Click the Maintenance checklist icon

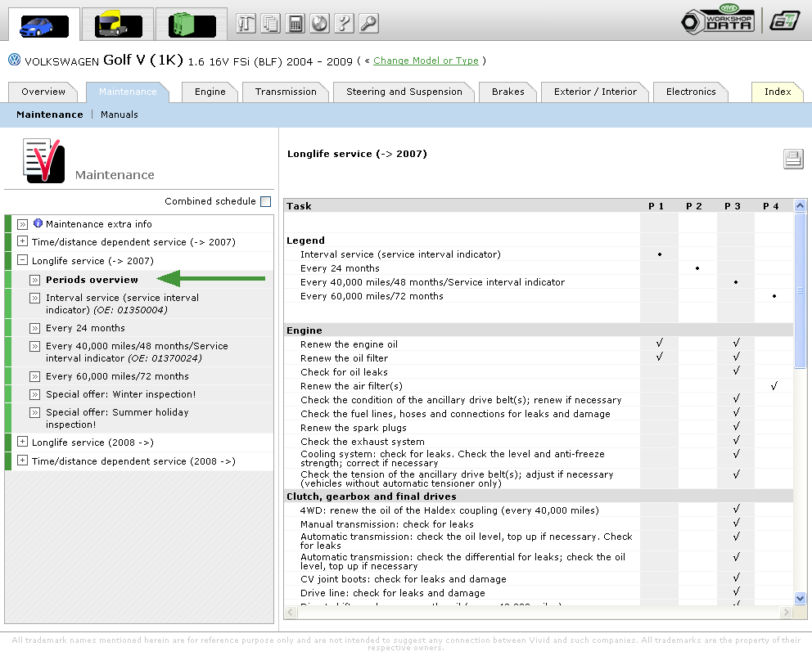(x=44, y=160)
